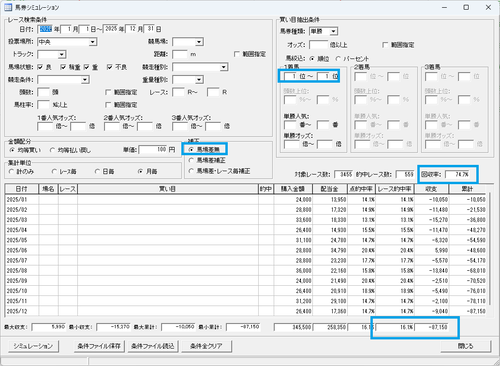Click the 条件ファイル読込 button
The width and height of the screenshot is (500, 366).
(153, 346)
